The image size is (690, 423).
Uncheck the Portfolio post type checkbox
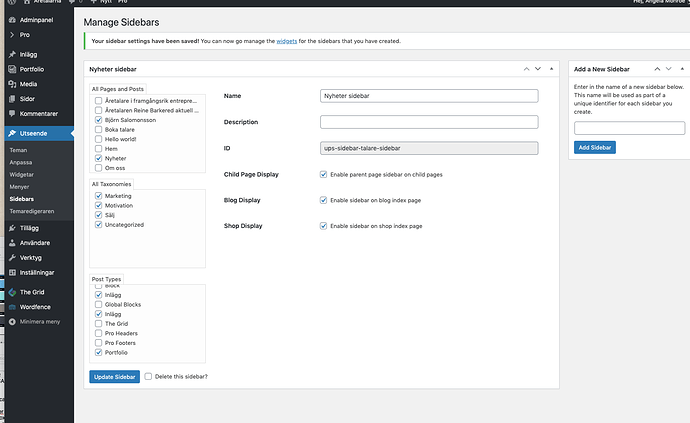pos(99,353)
